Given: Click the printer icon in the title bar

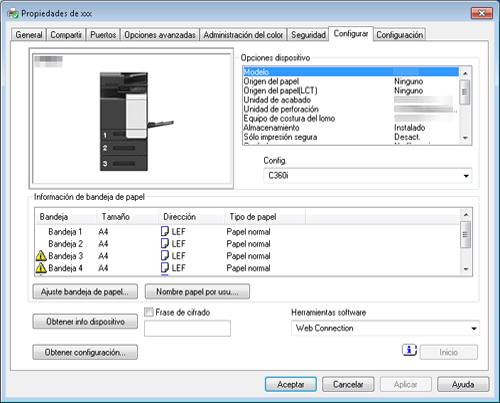Looking at the screenshot, I should [x=13, y=13].
